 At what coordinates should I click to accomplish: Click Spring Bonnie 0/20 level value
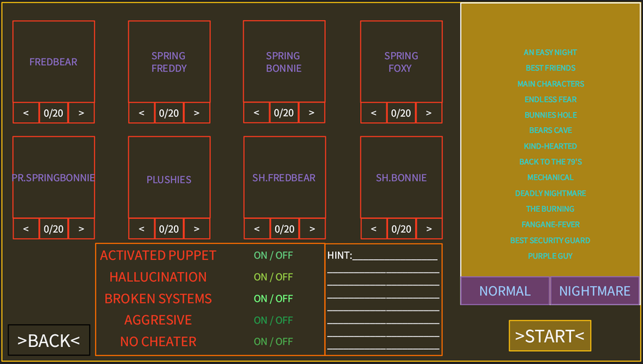[x=284, y=112]
